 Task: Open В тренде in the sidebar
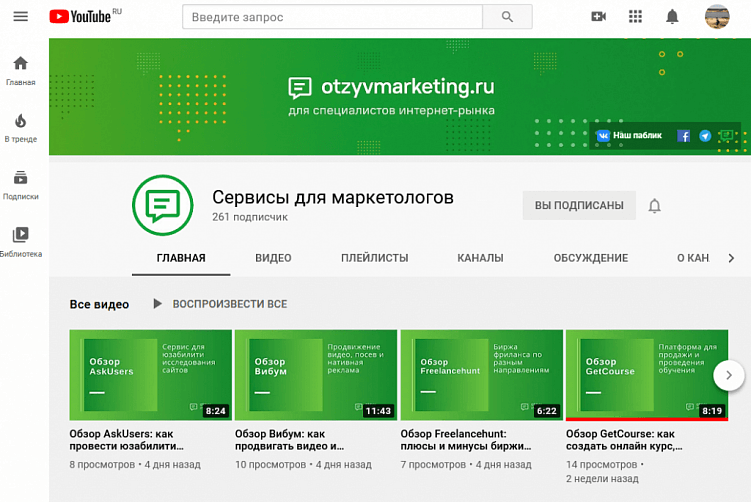pos(21,128)
